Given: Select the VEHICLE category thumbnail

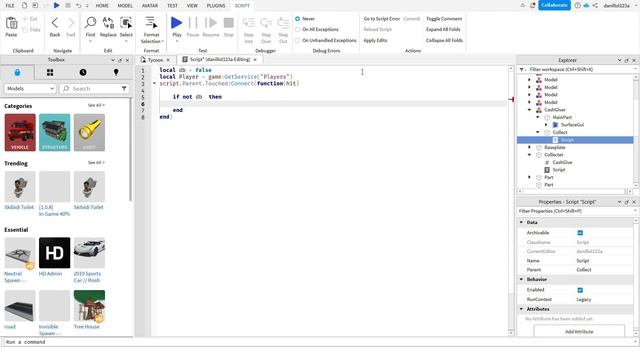Looking at the screenshot, I should [x=20, y=133].
